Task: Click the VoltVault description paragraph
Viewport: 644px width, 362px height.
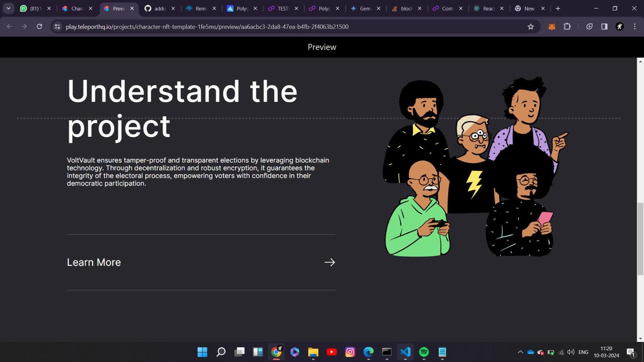Action: click(x=198, y=172)
